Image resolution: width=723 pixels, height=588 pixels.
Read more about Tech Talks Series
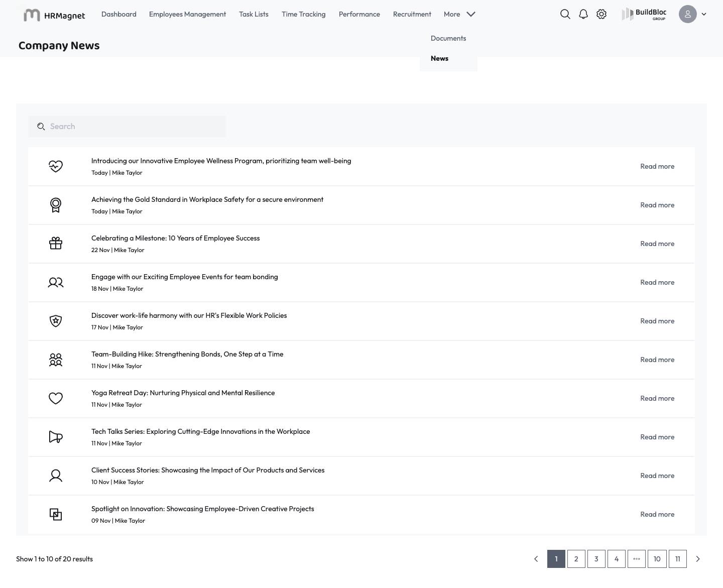[x=657, y=437]
